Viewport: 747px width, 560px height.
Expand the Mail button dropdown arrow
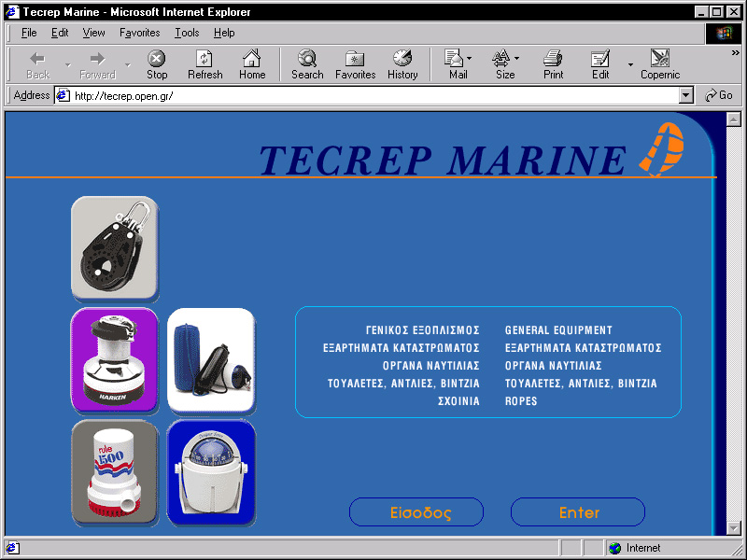[x=470, y=59]
